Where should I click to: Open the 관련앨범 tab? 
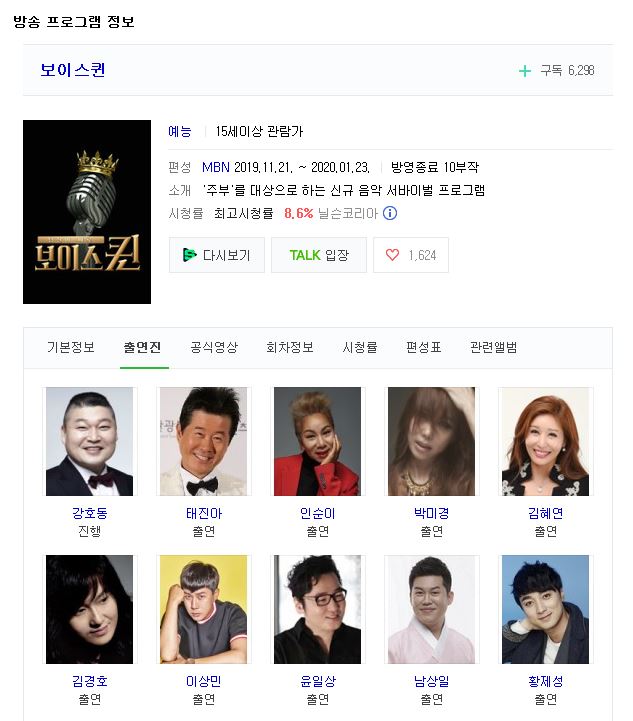(x=493, y=347)
